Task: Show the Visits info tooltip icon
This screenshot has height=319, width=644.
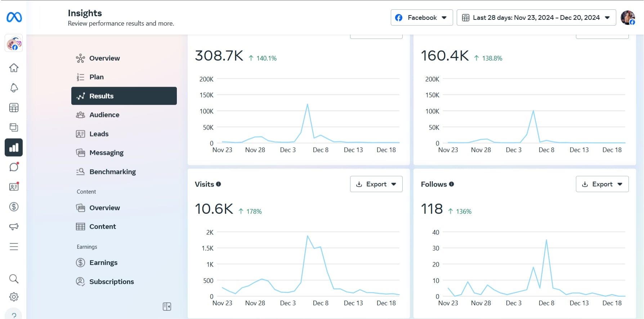Action: click(218, 184)
